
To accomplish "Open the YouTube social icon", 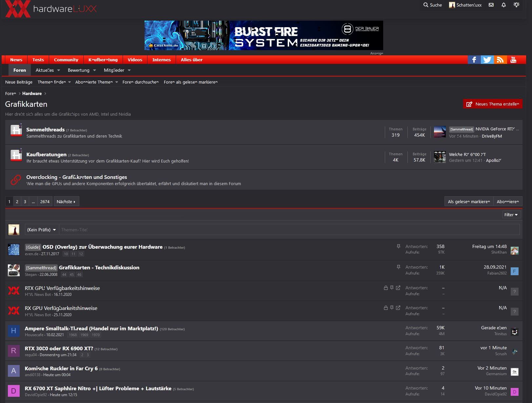I will [513, 60].
